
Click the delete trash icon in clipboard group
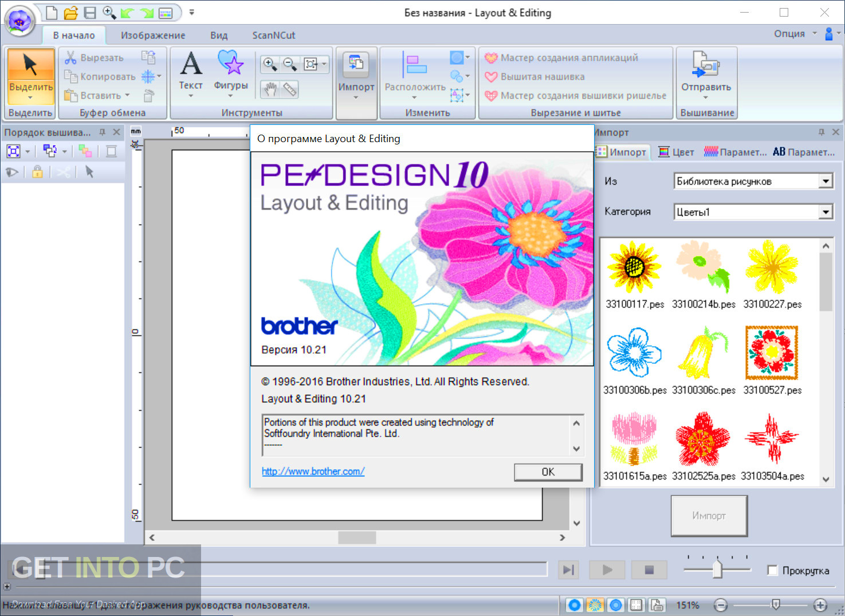coord(149,95)
